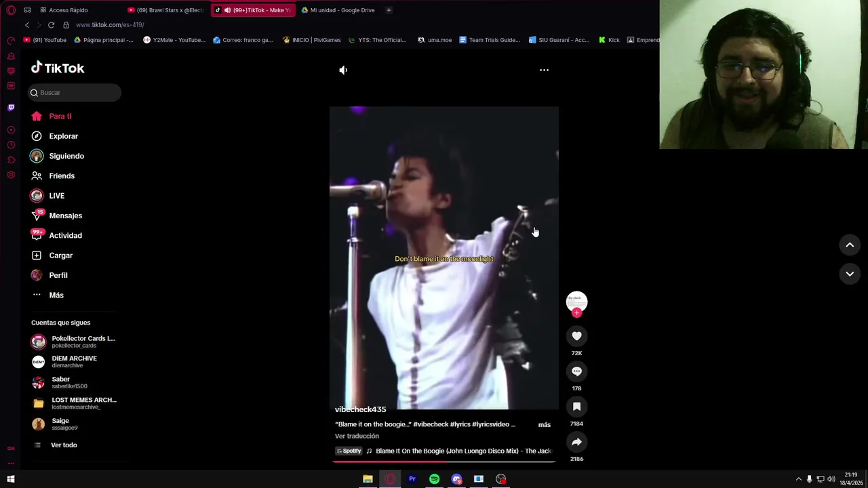
Task: Open the Pokellector Cards account
Action: tap(75, 342)
